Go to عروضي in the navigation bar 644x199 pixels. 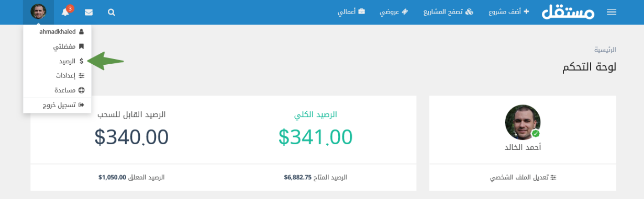pos(394,11)
